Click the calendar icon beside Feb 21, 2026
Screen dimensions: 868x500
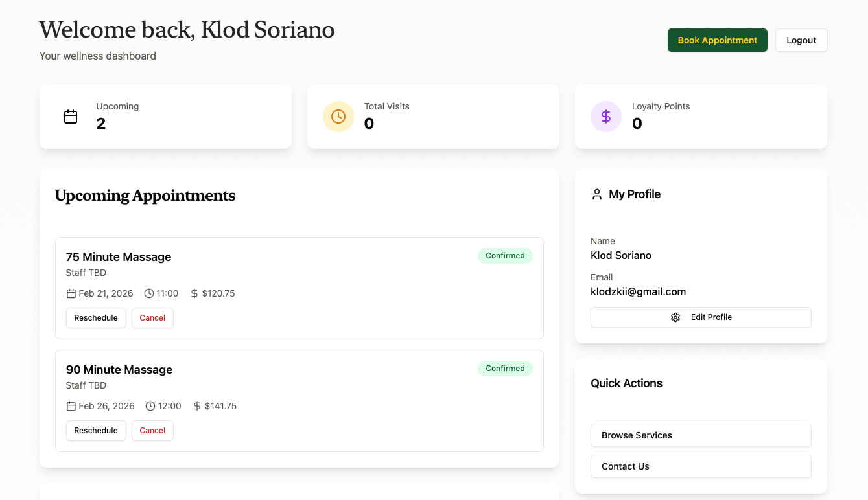[x=71, y=293]
